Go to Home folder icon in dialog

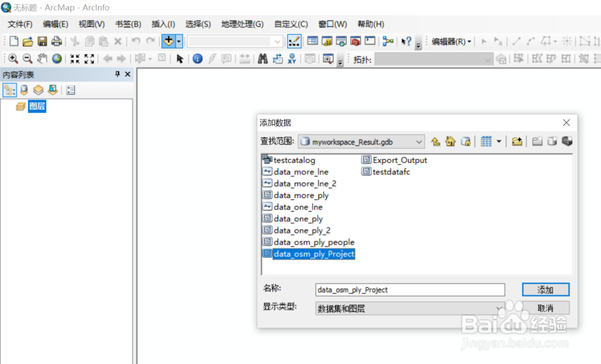pos(450,141)
